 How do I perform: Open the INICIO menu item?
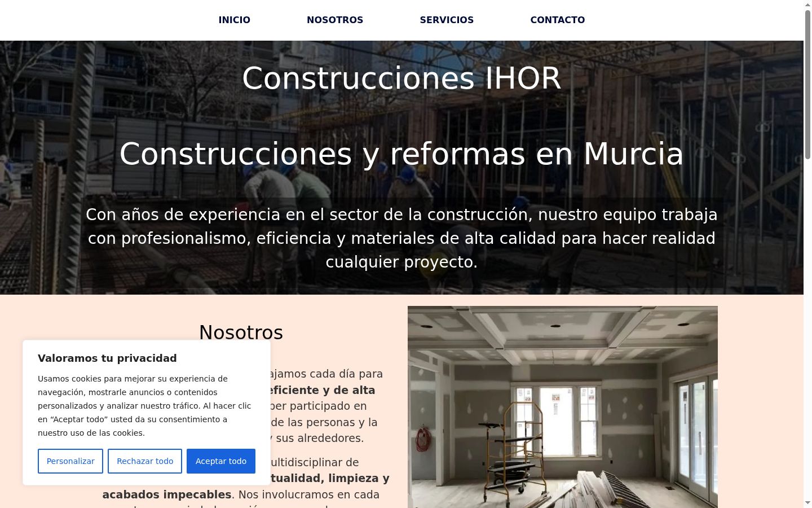point(234,20)
